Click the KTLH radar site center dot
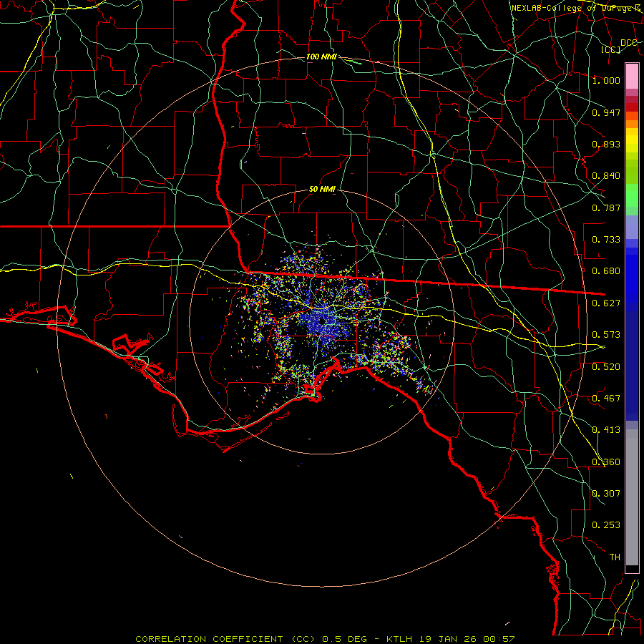 coord(323,321)
